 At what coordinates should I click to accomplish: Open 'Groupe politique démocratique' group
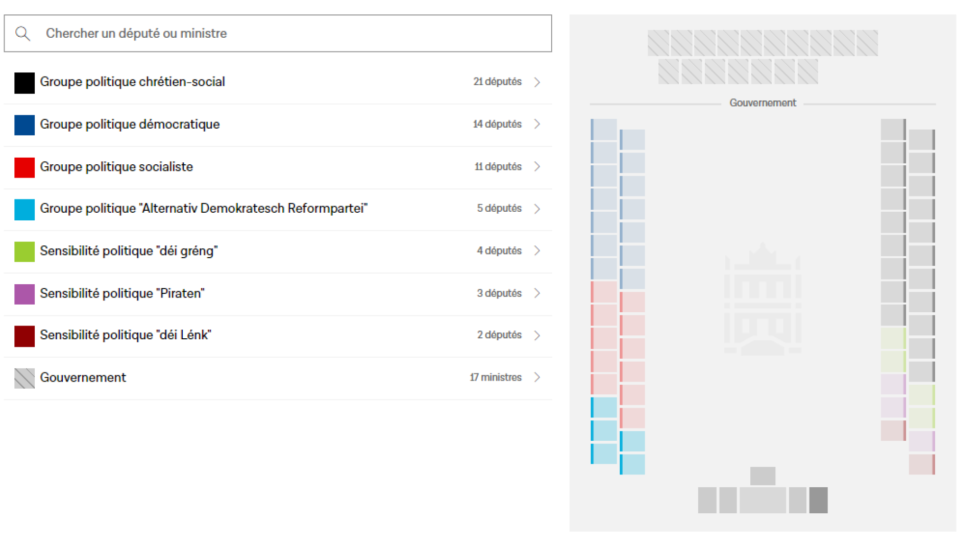[278, 125]
